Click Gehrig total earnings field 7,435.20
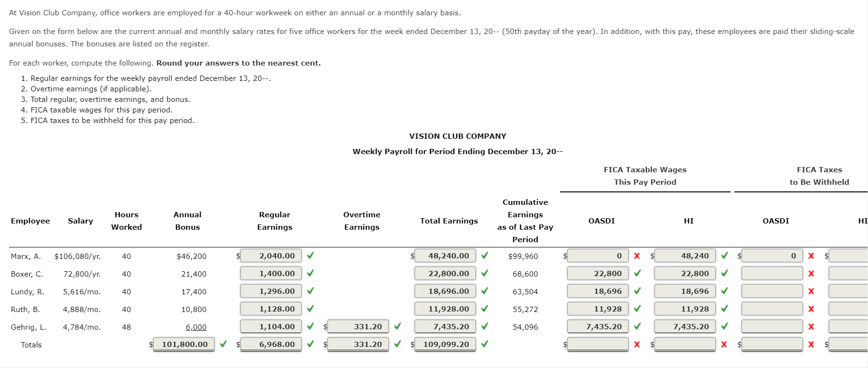 click(x=445, y=326)
